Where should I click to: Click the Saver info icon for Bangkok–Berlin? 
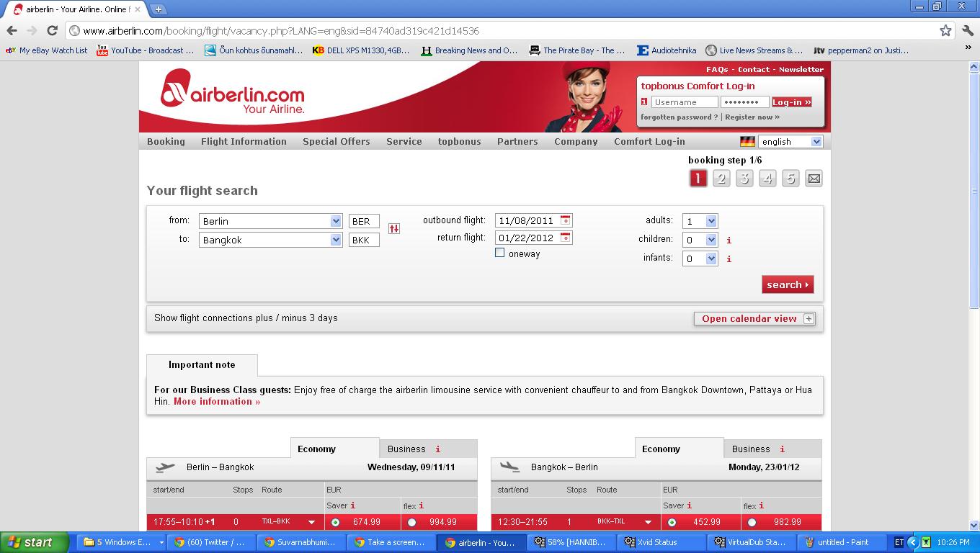[690, 505]
